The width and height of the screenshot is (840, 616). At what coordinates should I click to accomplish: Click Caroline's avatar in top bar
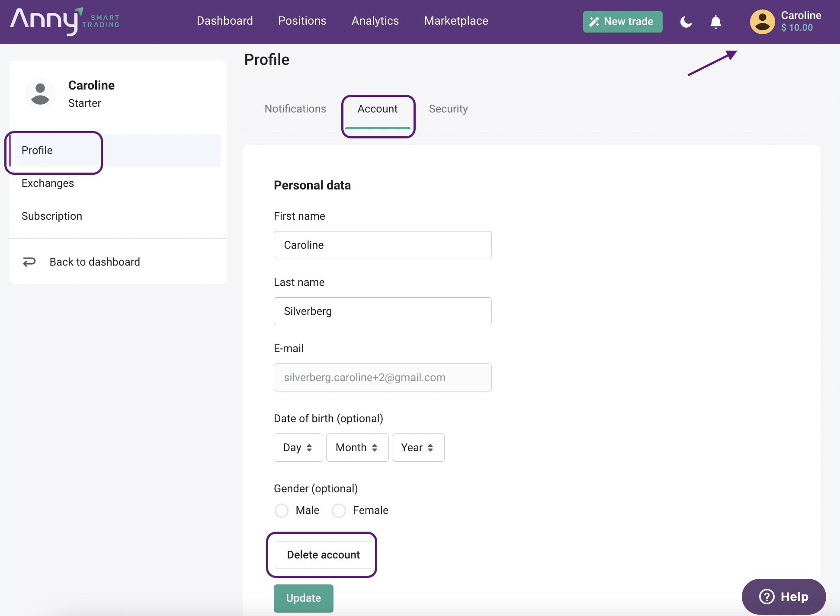tap(763, 22)
